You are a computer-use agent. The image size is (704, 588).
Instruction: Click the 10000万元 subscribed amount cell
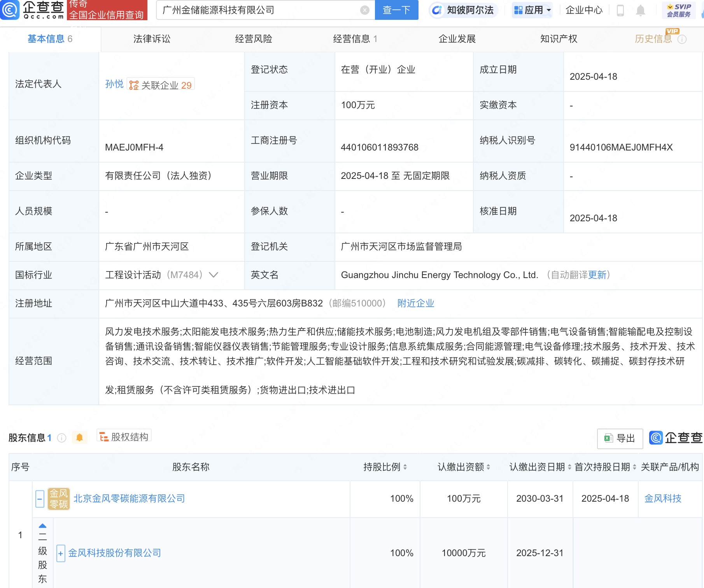pyautogui.click(x=464, y=553)
